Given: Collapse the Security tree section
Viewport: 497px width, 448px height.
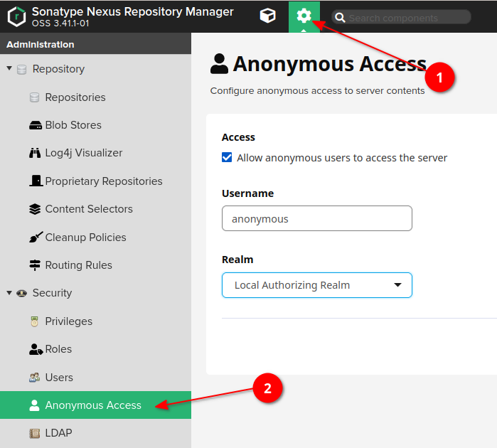Looking at the screenshot, I should click(x=9, y=293).
